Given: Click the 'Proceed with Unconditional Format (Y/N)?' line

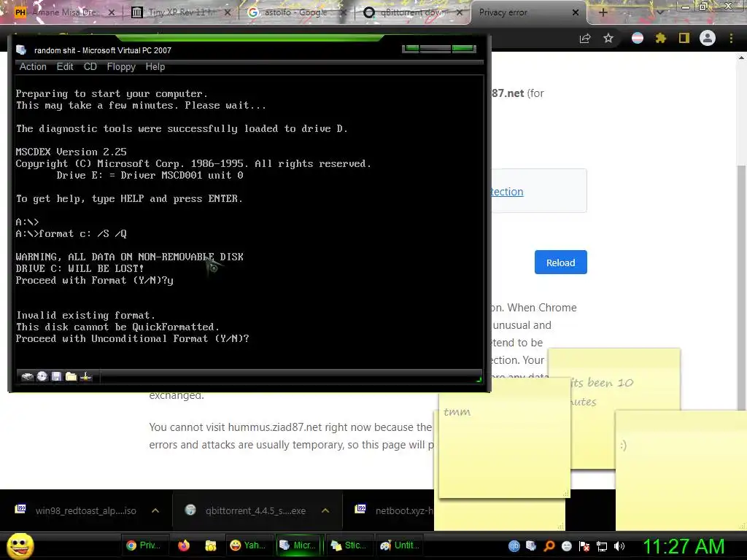Looking at the screenshot, I should tap(133, 338).
